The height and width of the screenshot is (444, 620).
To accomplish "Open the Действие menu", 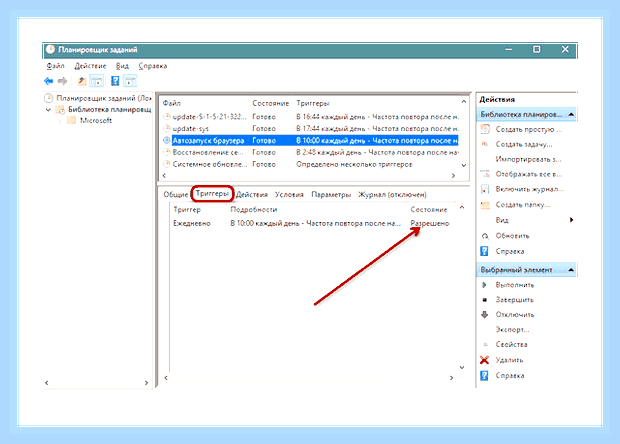I will point(91,66).
